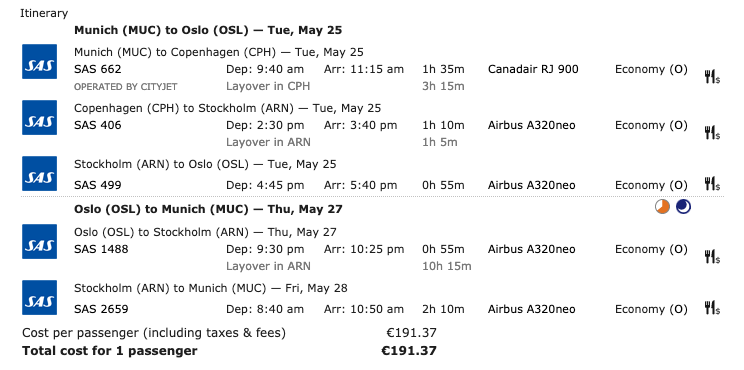Click the SAS logo beside flight SAS 2659
The height and width of the screenshot is (370, 744).
(x=39, y=297)
